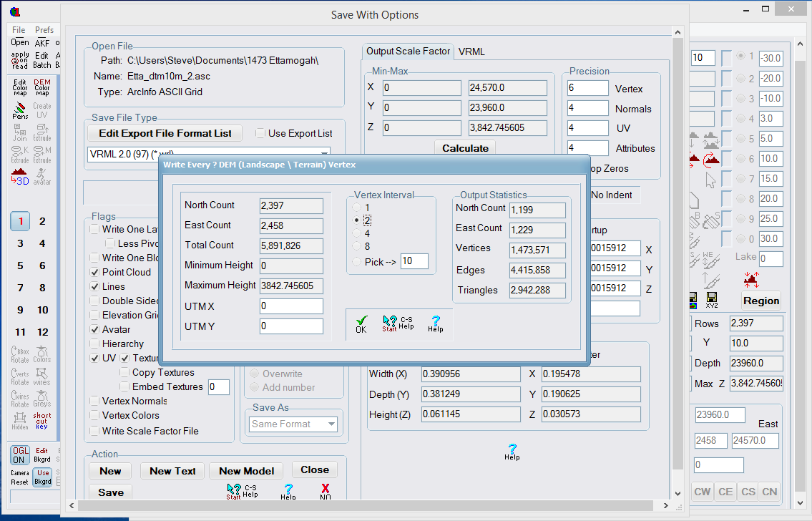812x521 pixels.
Task: Choose the Pick vertex interval option
Action: click(x=357, y=262)
